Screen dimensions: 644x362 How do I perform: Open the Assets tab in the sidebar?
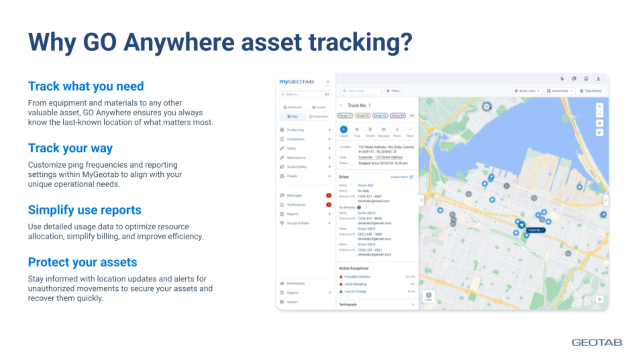(319, 107)
